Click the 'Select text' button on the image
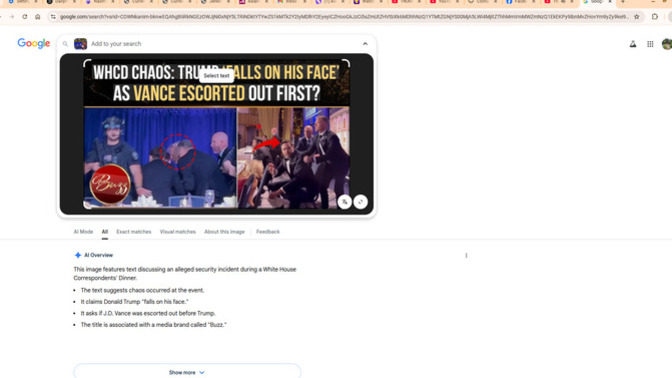 tap(216, 75)
